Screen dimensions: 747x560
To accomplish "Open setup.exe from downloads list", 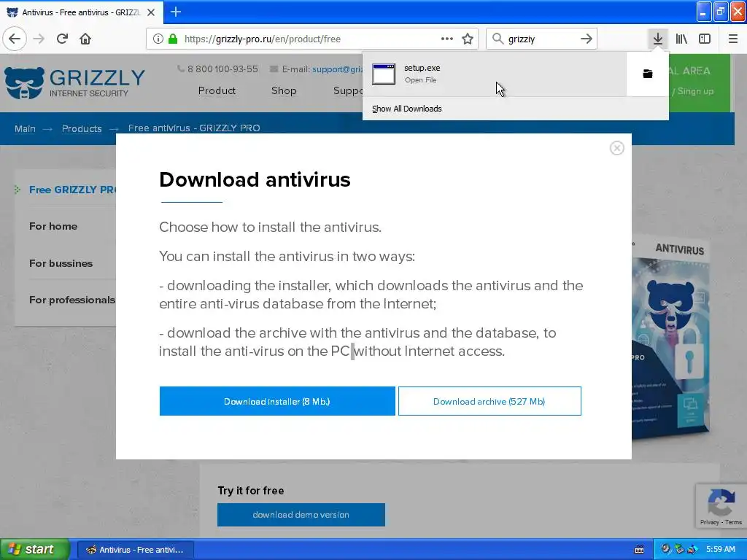I will [495, 74].
